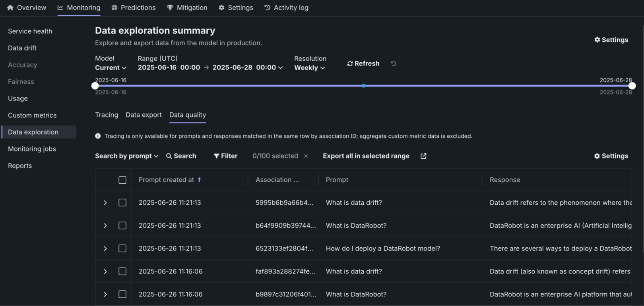The height and width of the screenshot is (306, 644).
Task: Check the row for association ID 5995b6b9a66b4
Action: [x=122, y=203]
